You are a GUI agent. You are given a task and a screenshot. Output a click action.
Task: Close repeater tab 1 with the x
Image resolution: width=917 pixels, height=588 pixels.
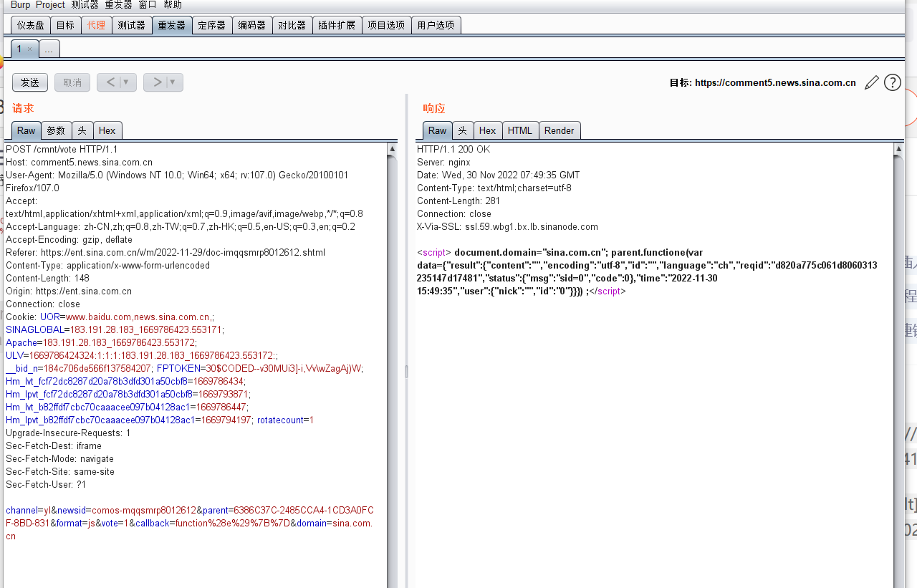[x=30, y=49]
